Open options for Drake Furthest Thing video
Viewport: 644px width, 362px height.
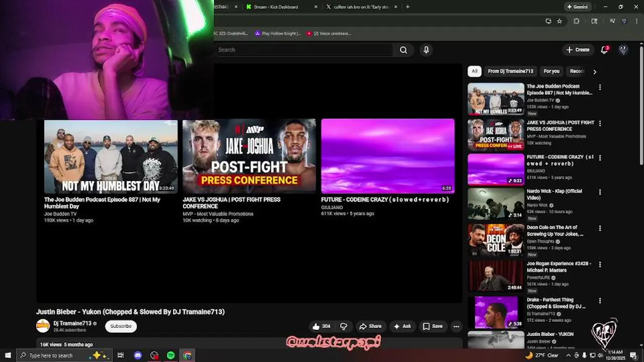pos(599,301)
